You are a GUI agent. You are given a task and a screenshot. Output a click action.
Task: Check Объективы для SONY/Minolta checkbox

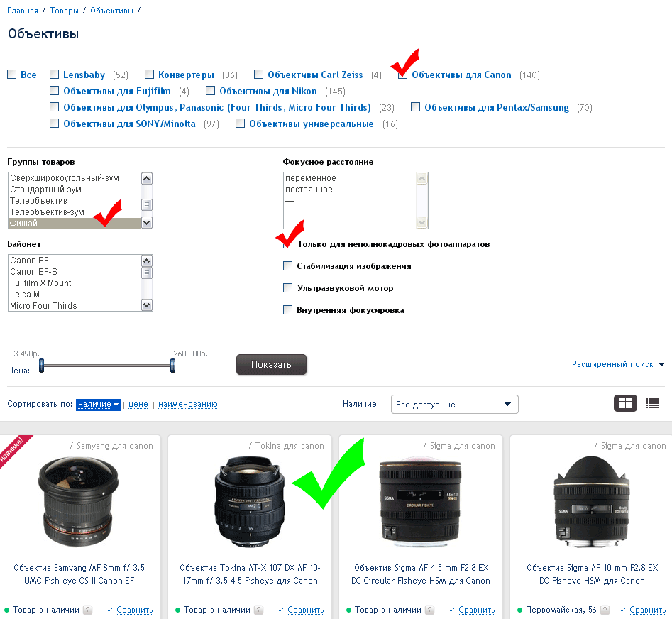point(54,124)
